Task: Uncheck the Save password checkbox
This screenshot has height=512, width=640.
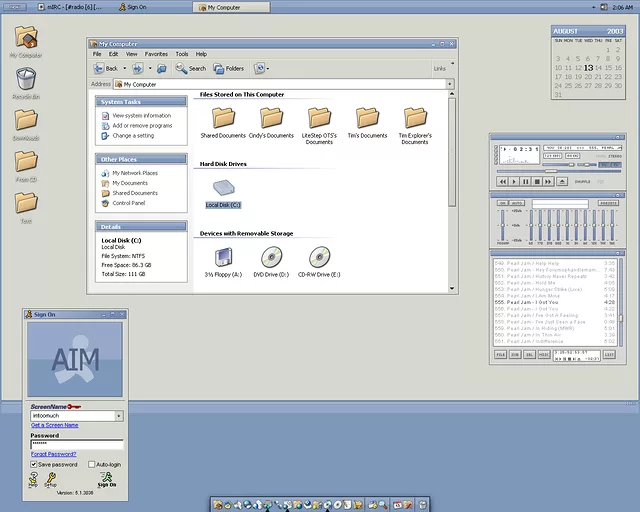Action: [34, 464]
